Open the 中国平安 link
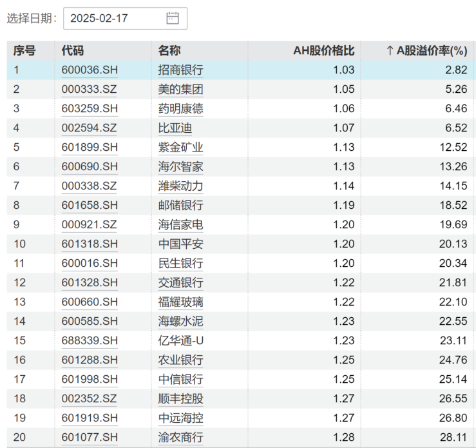476x448 pixels. 180,244
